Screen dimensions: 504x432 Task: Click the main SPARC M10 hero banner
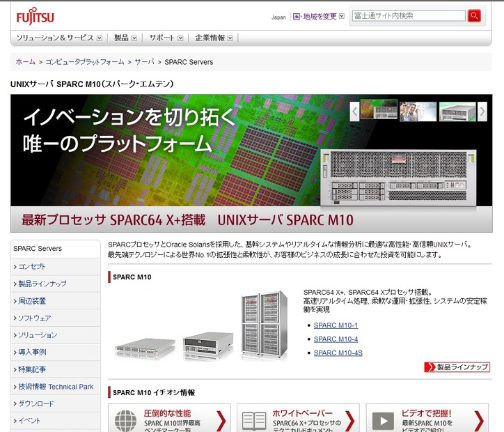click(251, 163)
